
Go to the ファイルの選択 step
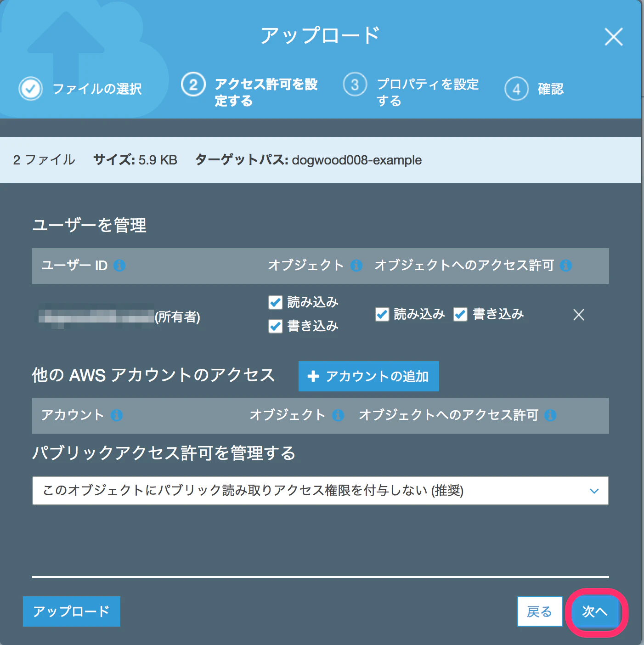coord(80,89)
